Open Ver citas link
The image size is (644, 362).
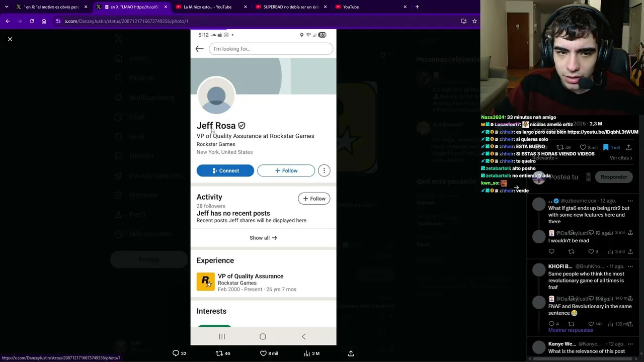coord(621,158)
